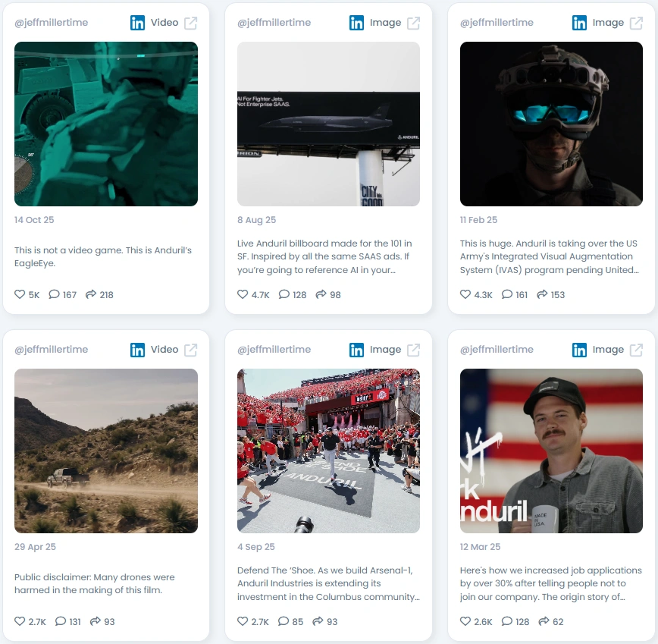Open external link on 8 Aug 25 post
This screenshot has height=644, width=658.
tap(413, 23)
